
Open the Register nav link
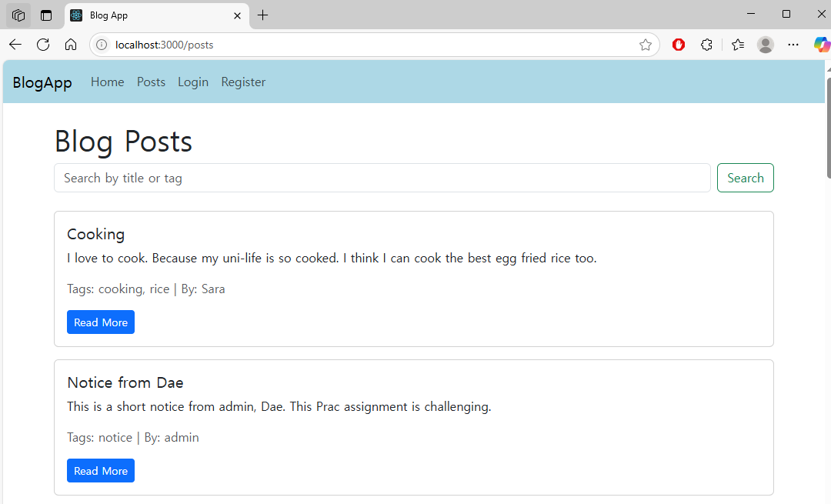pyautogui.click(x=243, y=82)
